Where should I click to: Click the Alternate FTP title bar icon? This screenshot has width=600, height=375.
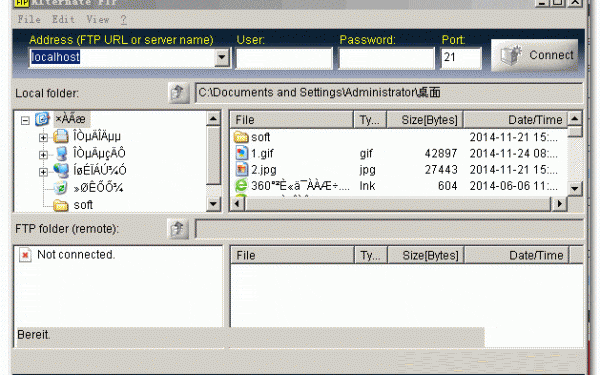click(x=23, y=3)
